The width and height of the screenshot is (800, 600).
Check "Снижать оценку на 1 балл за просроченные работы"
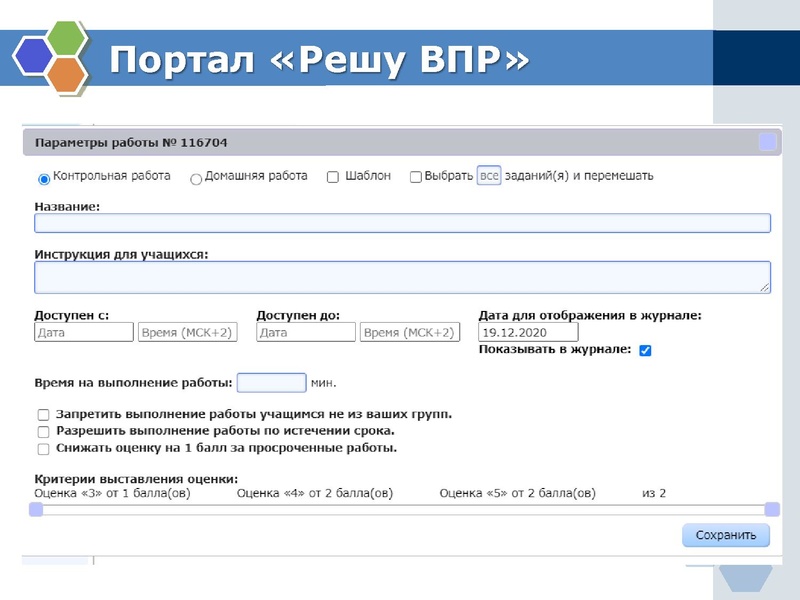pyautogui.click(x=41, y=450)
